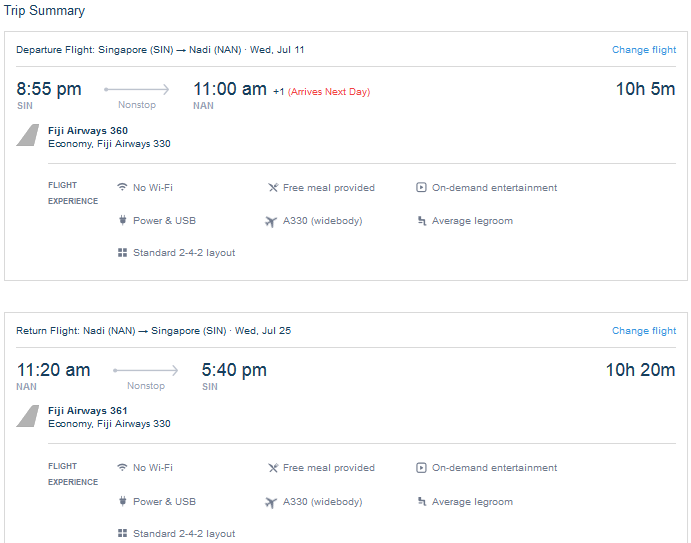Click departure flight's on-demand entertainment icon

pyautogui.click(x=421, y=187)
